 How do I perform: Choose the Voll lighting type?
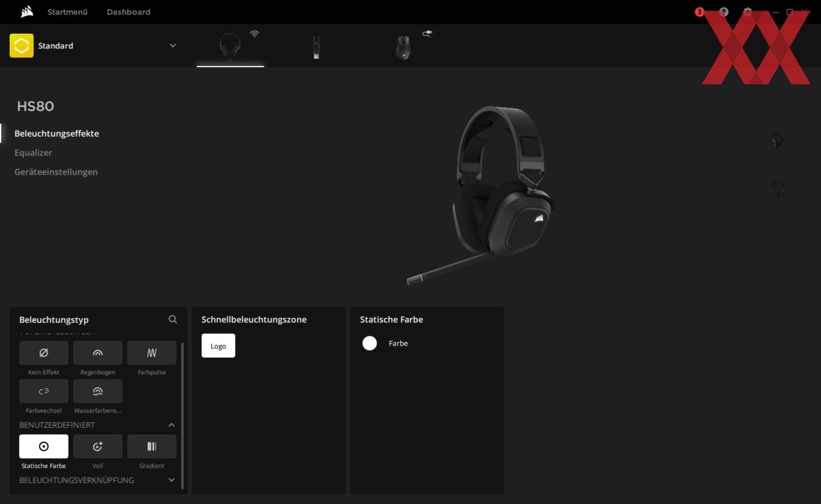(x=98, y=447)
